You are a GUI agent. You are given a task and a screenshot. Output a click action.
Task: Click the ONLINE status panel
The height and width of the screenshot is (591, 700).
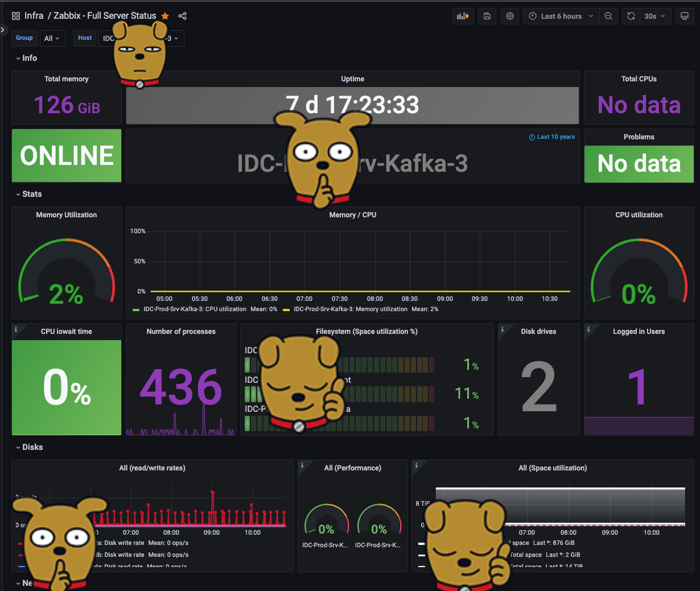click(x=67, y=156)
